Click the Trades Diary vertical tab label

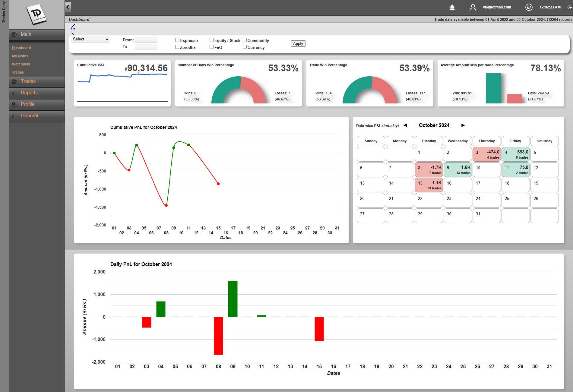[4, 12]
